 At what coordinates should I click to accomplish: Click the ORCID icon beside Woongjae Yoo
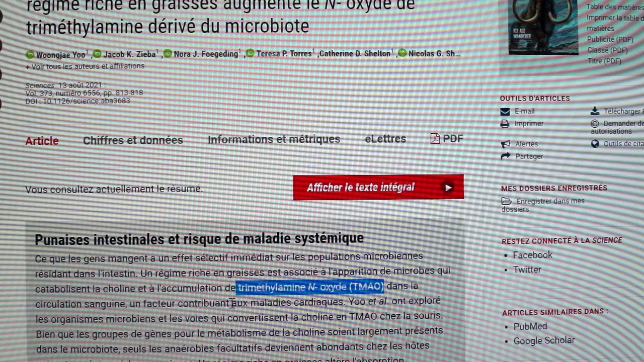pyautogui.click(x=30, y=54)
